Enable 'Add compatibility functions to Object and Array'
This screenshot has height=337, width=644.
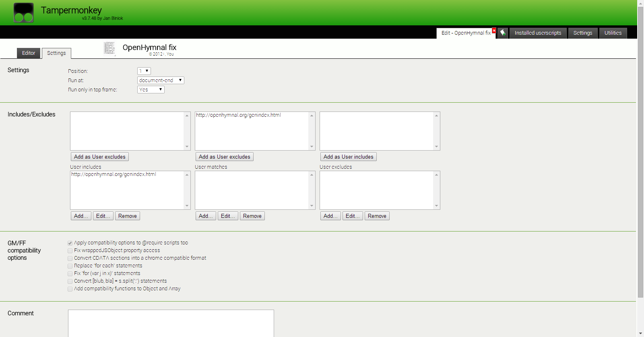[x=70, y=289]
